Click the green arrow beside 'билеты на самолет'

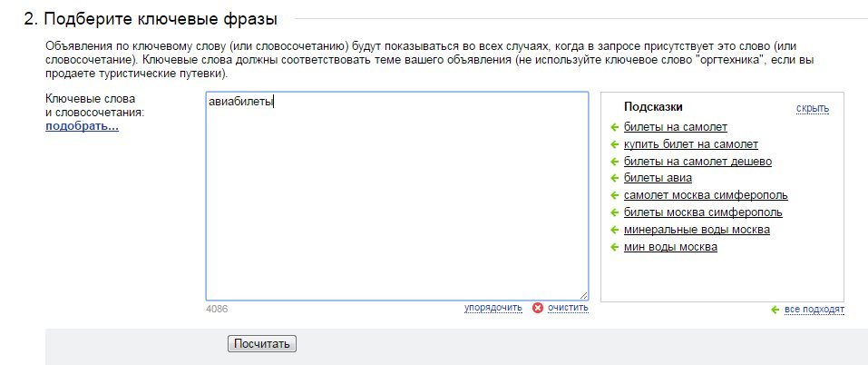tap(614, 127)
